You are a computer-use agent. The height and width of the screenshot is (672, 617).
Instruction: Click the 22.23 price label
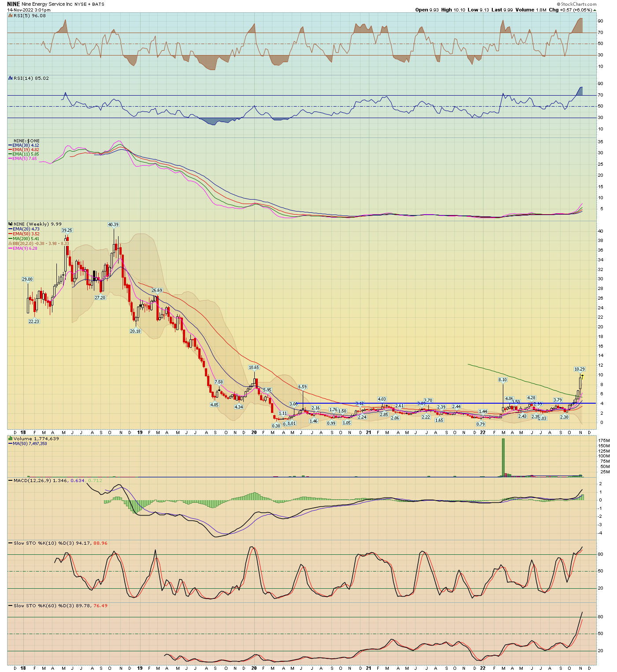[34, 322]
